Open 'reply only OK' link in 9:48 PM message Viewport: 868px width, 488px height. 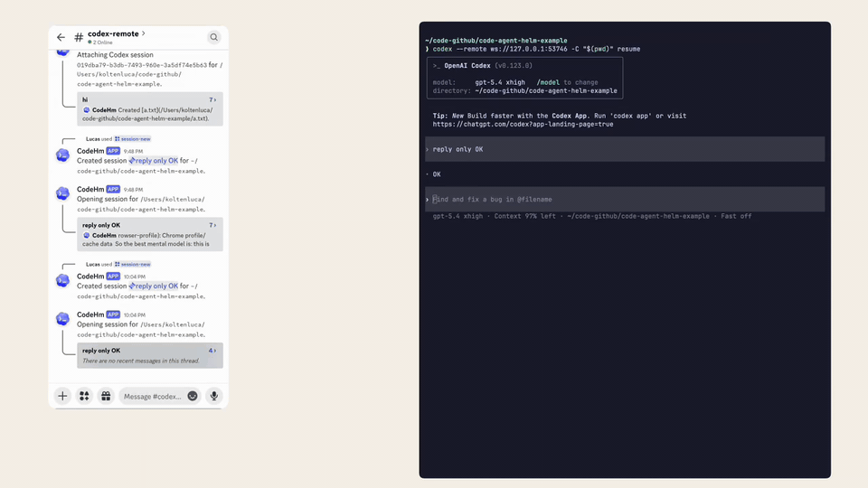pos(154,161)
